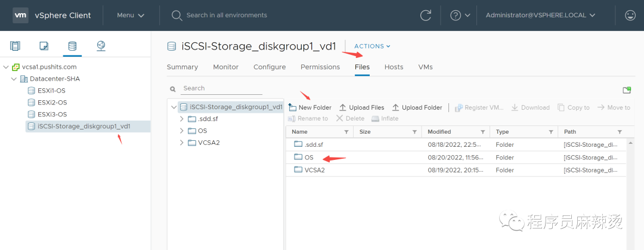Expand the OS folder in tree
Screen dimensions: 644x250
tap(181, 131)
